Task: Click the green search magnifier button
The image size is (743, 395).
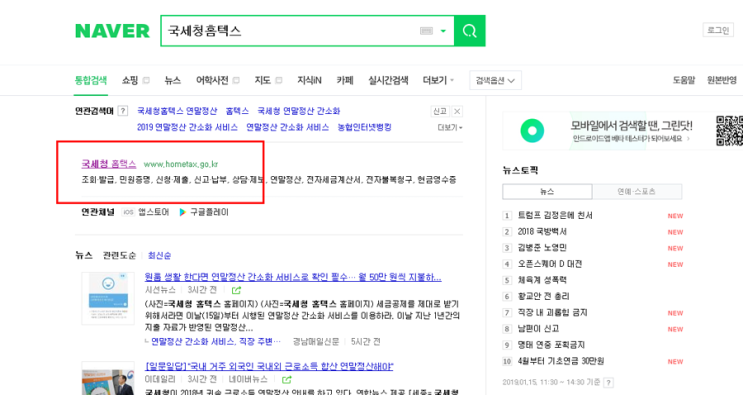Action: click(470, 31)
